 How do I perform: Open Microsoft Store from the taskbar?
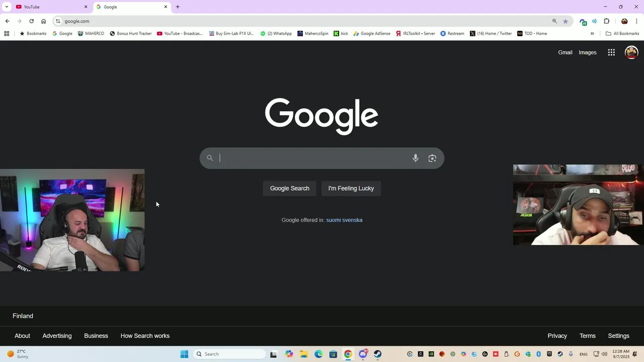coord(333,354)
